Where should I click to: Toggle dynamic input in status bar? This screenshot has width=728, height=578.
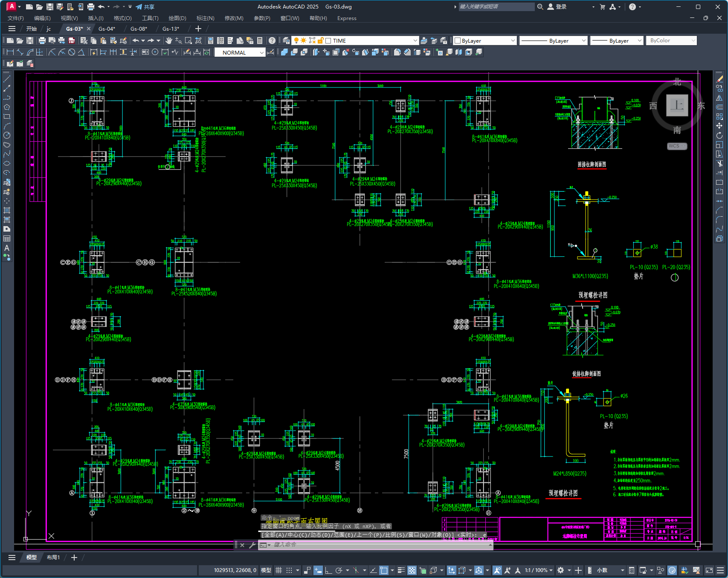click(x=318, y=570)
